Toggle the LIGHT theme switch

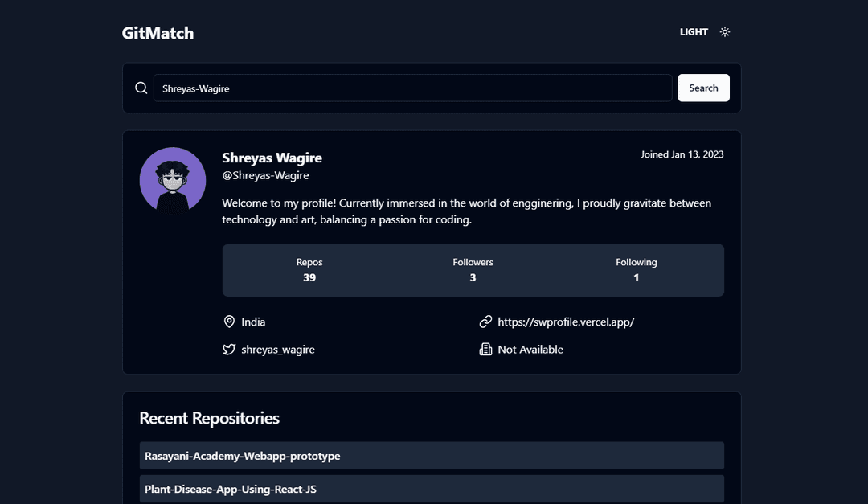[x=706, y=31]
